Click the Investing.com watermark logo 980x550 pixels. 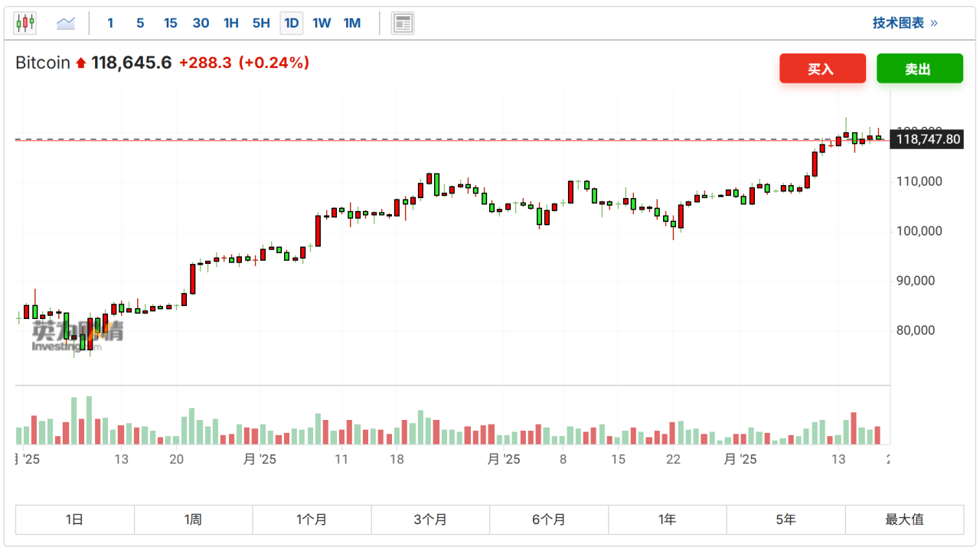(77, 335)
